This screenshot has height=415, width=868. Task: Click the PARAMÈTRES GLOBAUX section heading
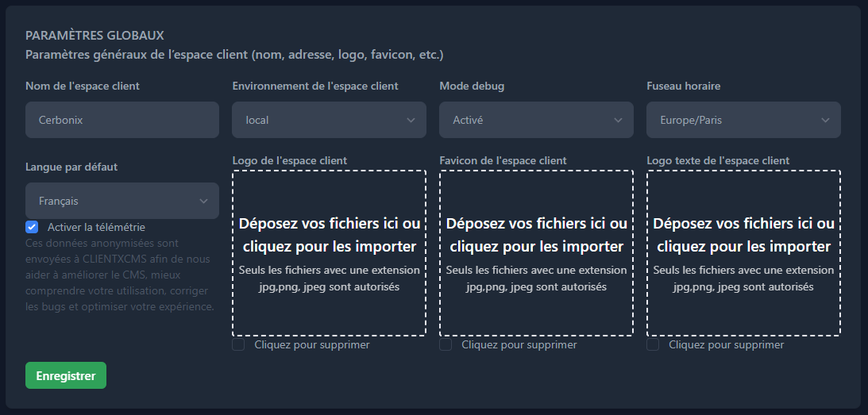(x=95, y=36)
